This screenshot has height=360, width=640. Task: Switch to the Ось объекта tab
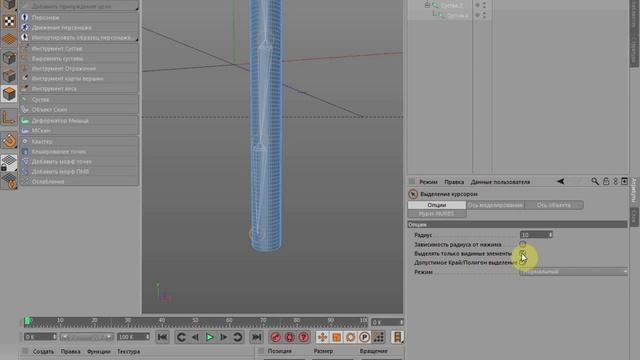pos(554,205)
